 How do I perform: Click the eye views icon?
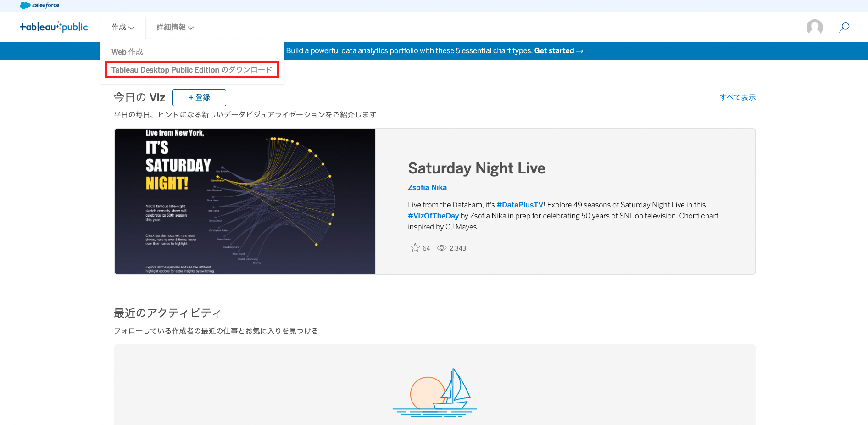441,248
